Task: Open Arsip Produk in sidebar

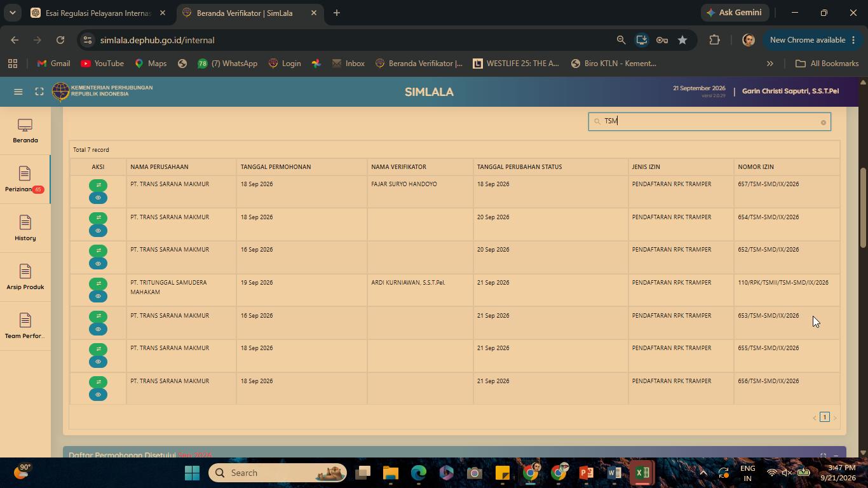Action: coord(25,278)
